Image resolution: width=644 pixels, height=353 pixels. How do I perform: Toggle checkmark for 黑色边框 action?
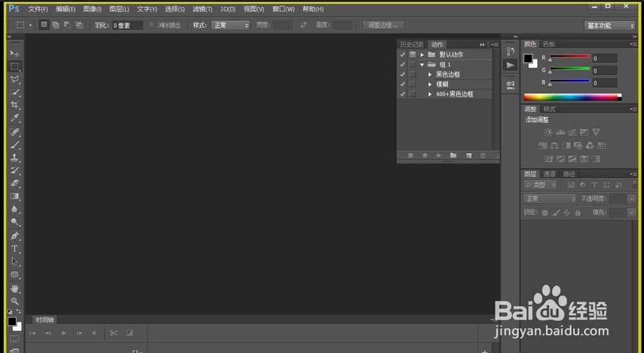pyautogui.click(x=402, y=74)
